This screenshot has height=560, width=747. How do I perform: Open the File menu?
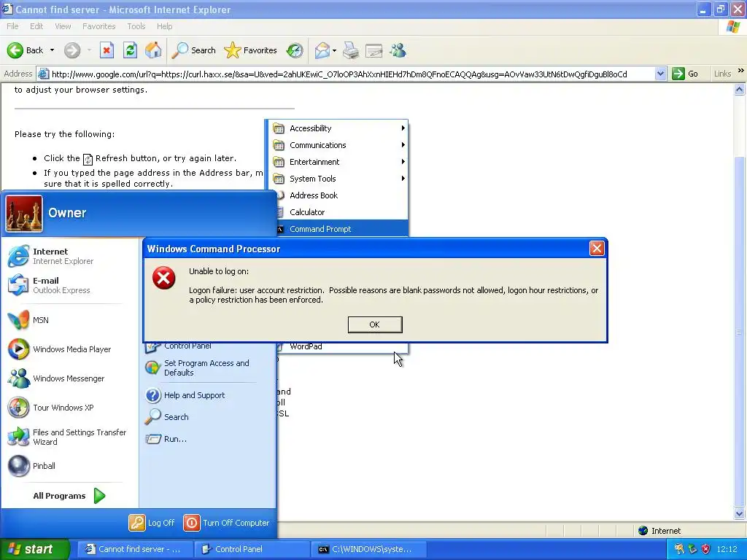point(13,26)
